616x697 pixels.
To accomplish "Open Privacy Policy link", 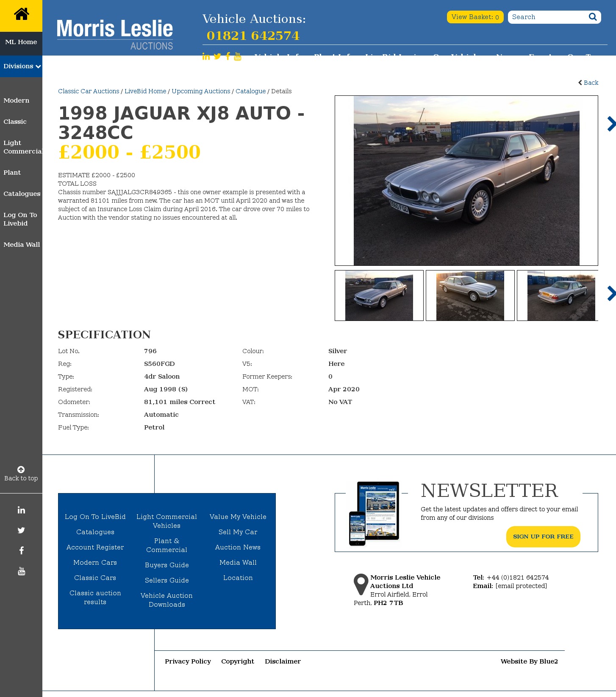I will pyautogui.click(x=188, y=661).
